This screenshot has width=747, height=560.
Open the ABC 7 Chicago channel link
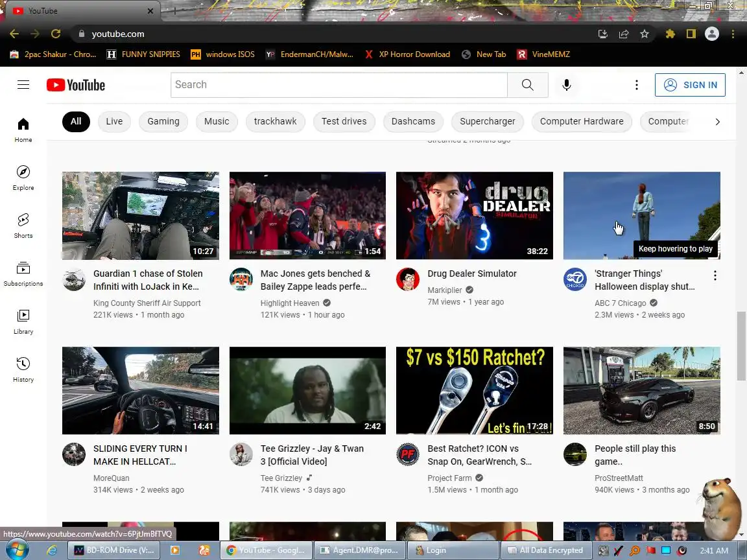pyautogui.click(x=621, y=303)
